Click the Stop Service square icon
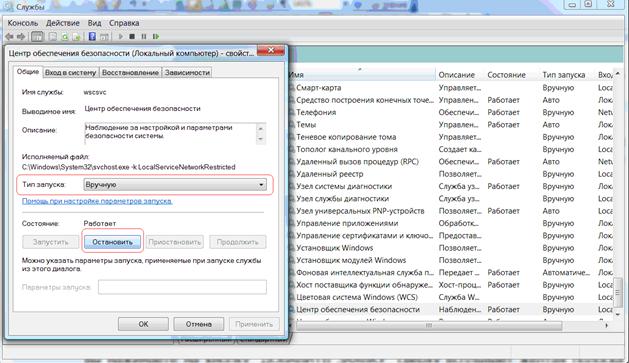This screenshot has width=629, height=363. 132,37
